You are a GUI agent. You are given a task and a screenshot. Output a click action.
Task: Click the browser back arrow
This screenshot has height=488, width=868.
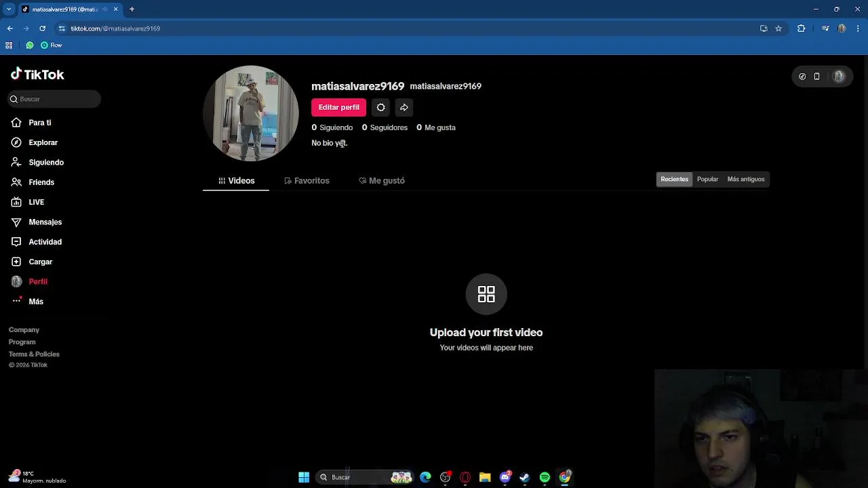point(10,28)
